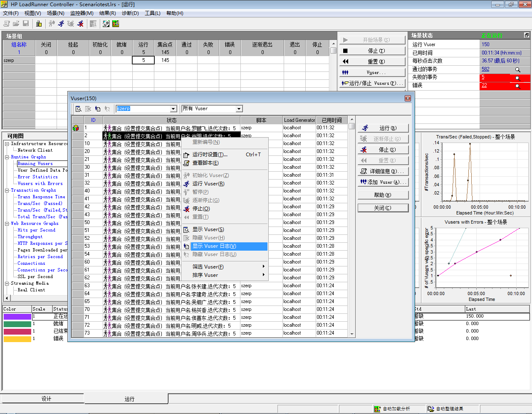Click the Vuser list scrollbar up arrow

(x=352, y=120)
